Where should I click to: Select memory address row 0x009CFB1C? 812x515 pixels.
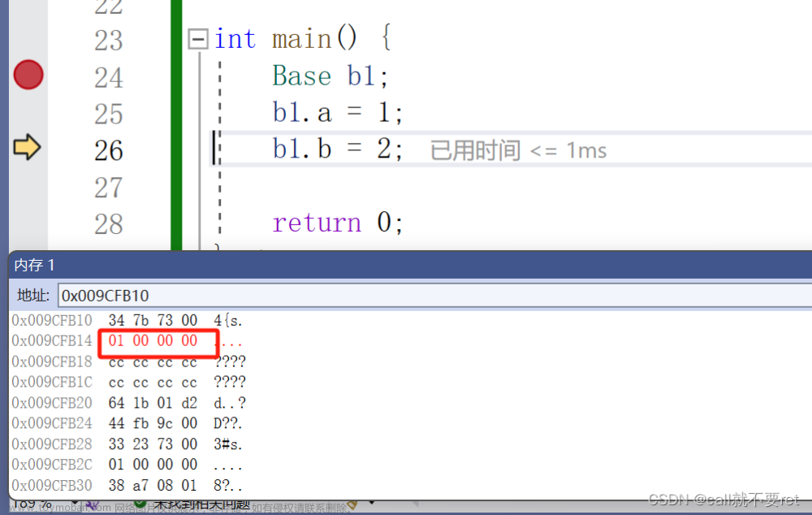52,383
